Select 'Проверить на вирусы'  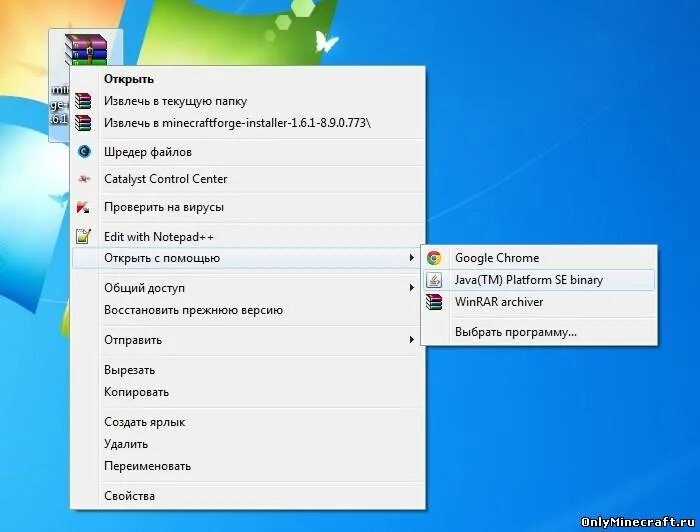pos(248,207)
